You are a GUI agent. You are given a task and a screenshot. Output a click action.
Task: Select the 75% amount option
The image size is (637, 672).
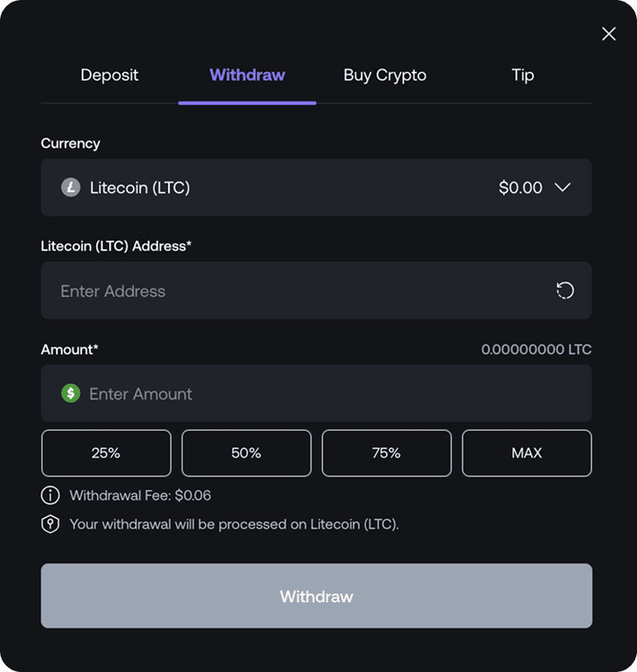pos(386,453)
